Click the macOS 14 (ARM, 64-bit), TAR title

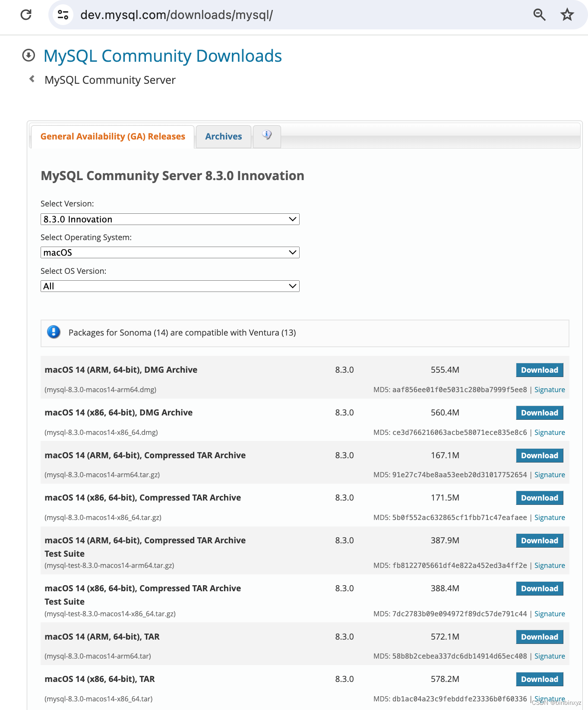click(102, 637)
